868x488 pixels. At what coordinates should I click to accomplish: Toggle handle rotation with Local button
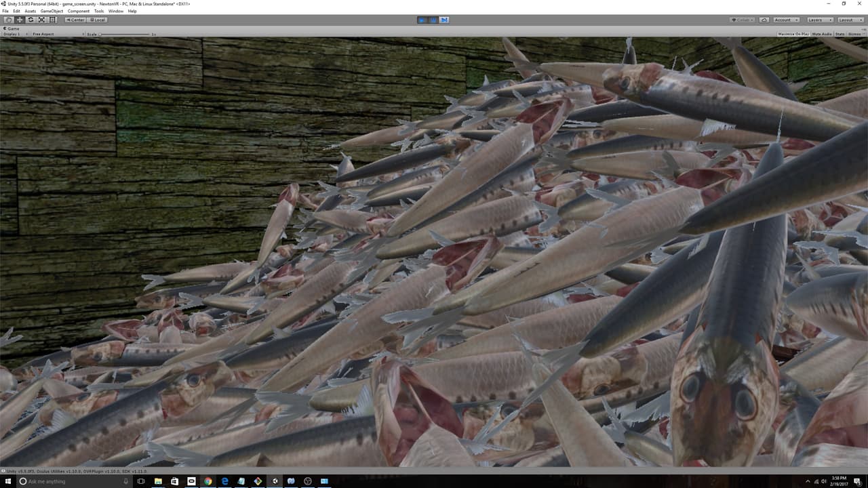tap(97, 20)
